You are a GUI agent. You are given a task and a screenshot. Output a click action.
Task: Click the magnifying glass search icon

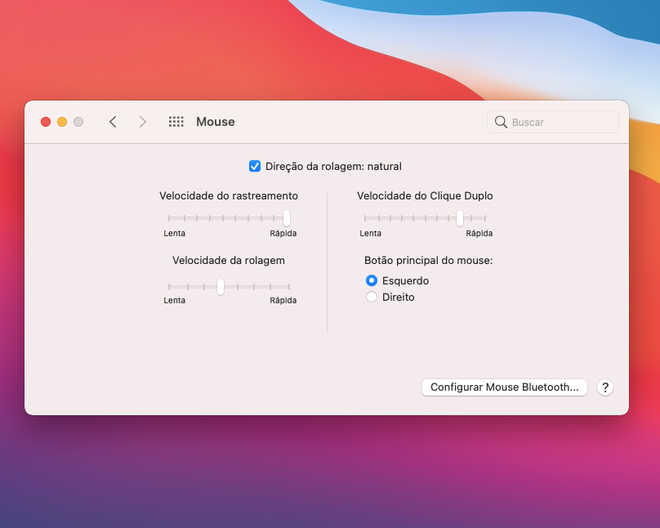[x=501, y=122]
